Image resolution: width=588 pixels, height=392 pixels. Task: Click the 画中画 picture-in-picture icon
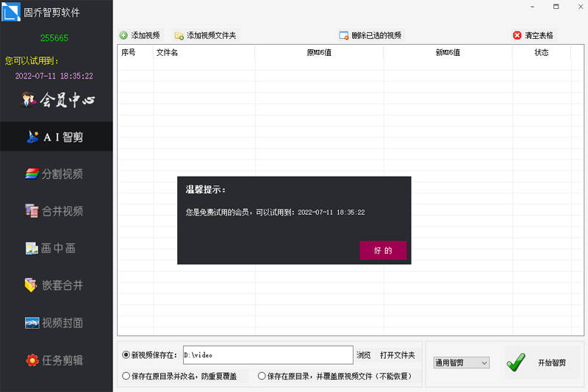click(x=32, y=249)
